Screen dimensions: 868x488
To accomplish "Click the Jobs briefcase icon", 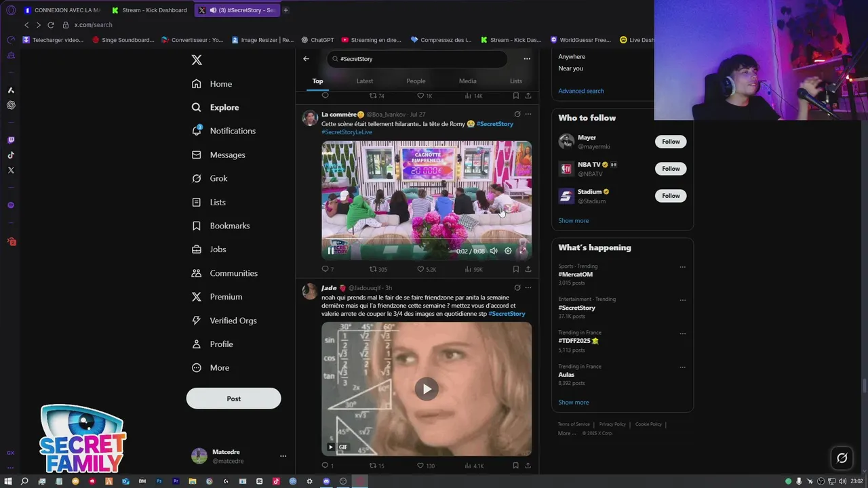I will click(197, 249).
